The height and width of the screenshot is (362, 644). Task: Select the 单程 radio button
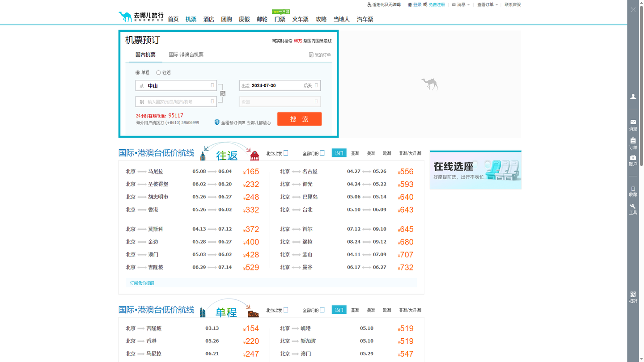click(x=138, y=72)
